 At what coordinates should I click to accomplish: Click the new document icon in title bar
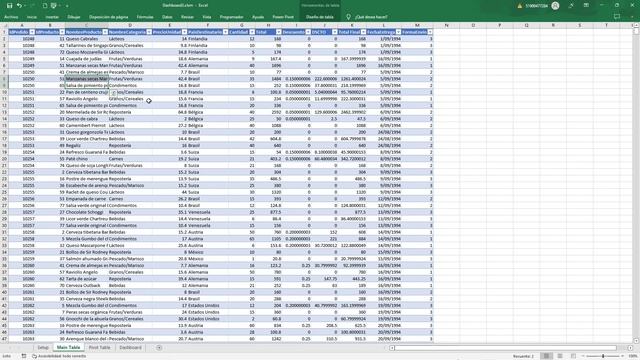45,6
